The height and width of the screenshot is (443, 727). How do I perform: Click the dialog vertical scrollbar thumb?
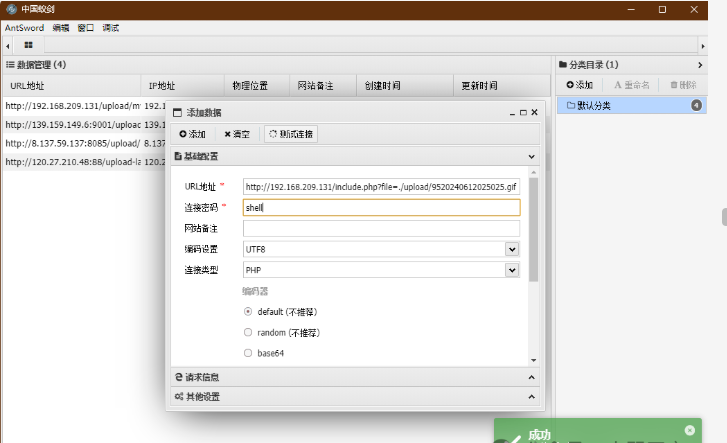point(534,230)
